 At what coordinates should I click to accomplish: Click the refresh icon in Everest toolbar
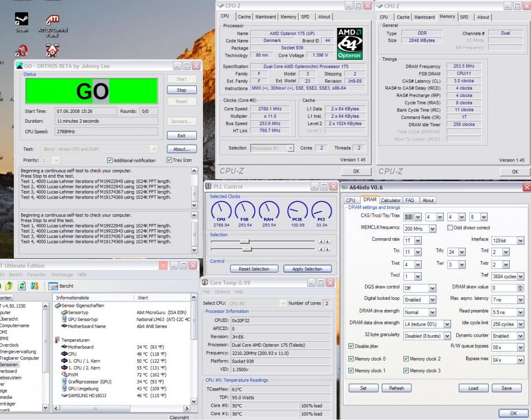coord(21,285)
